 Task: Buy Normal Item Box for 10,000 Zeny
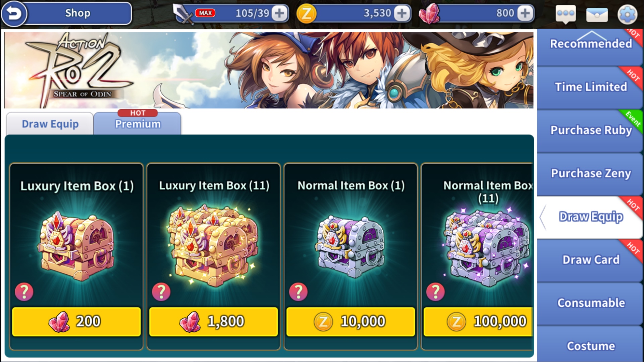351,321
